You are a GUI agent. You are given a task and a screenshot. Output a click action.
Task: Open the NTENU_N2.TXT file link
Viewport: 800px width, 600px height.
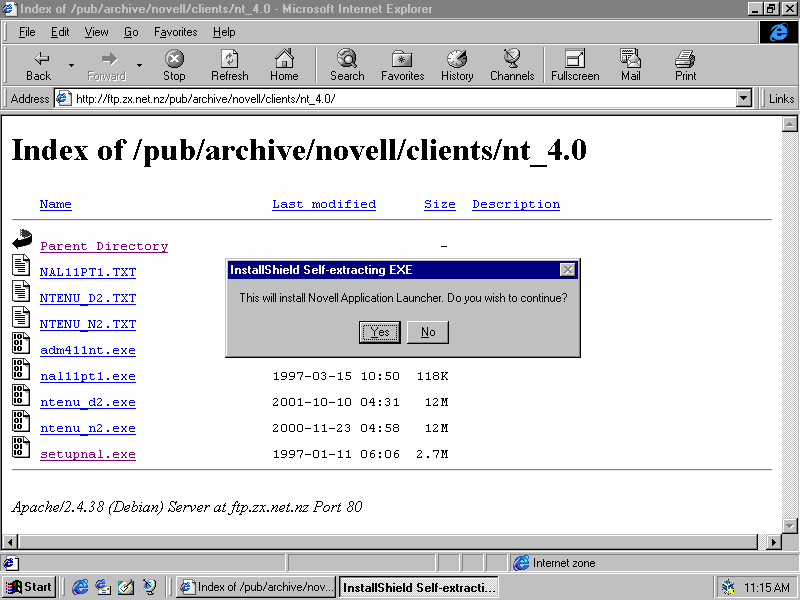(x=88, y=324)
